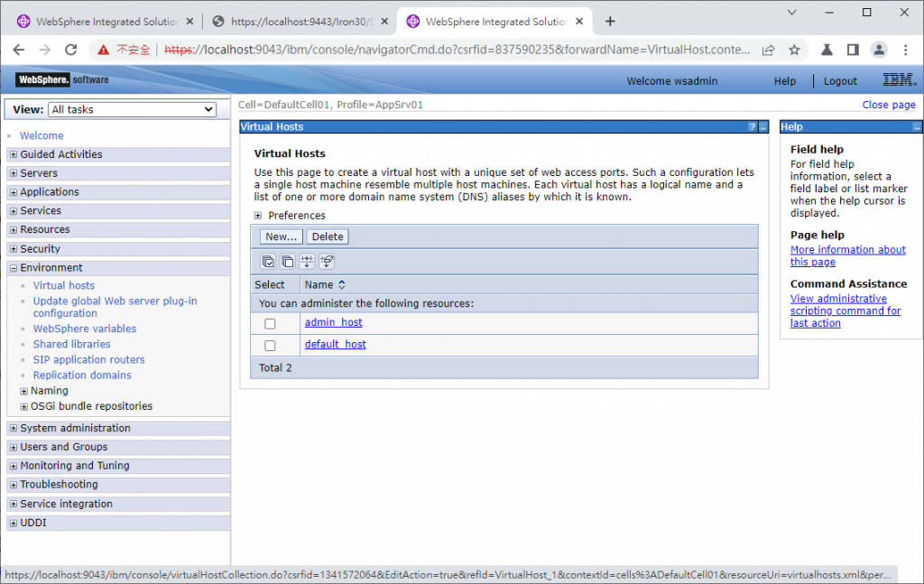Click the not secure warning icon
This screenshot has height=584, width=924.
[103, 50]
